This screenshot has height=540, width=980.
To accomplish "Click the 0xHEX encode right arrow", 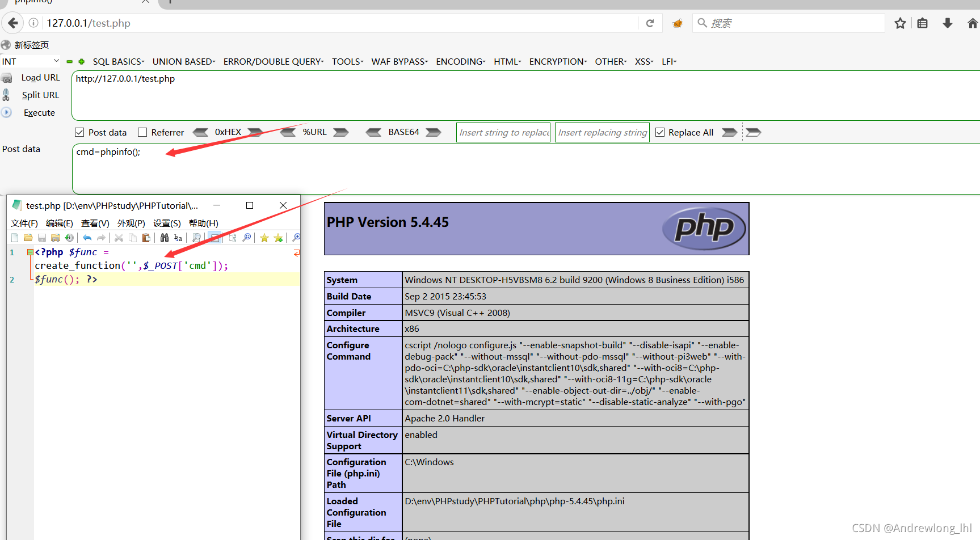I will point(255,132).
